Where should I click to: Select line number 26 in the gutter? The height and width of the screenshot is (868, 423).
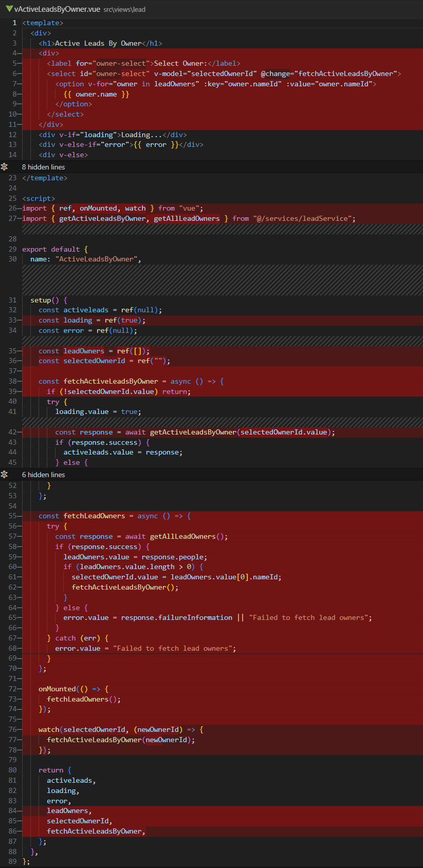[12, 208]
